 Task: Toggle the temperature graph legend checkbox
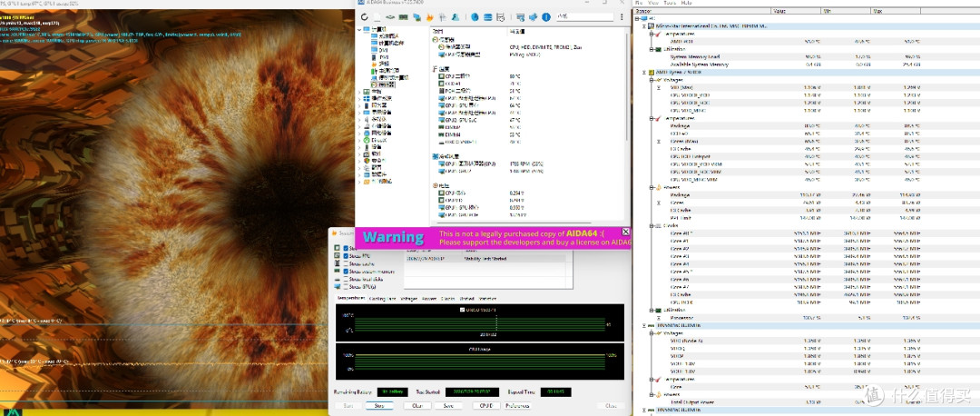coord(463,310)
